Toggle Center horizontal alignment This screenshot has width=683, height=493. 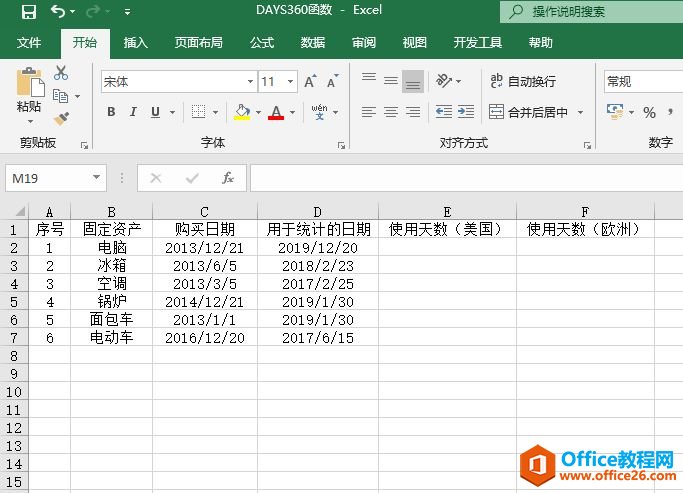click(391, 112)
